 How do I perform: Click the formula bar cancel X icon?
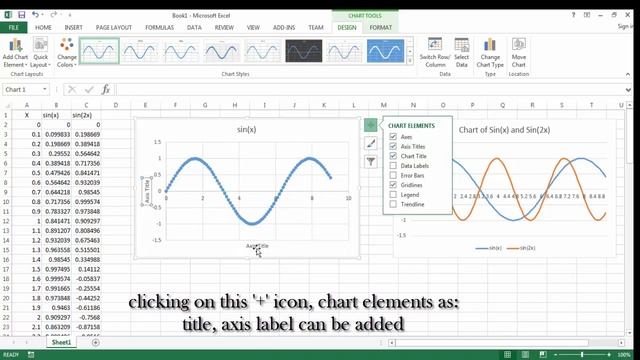[x=72, y=89]
